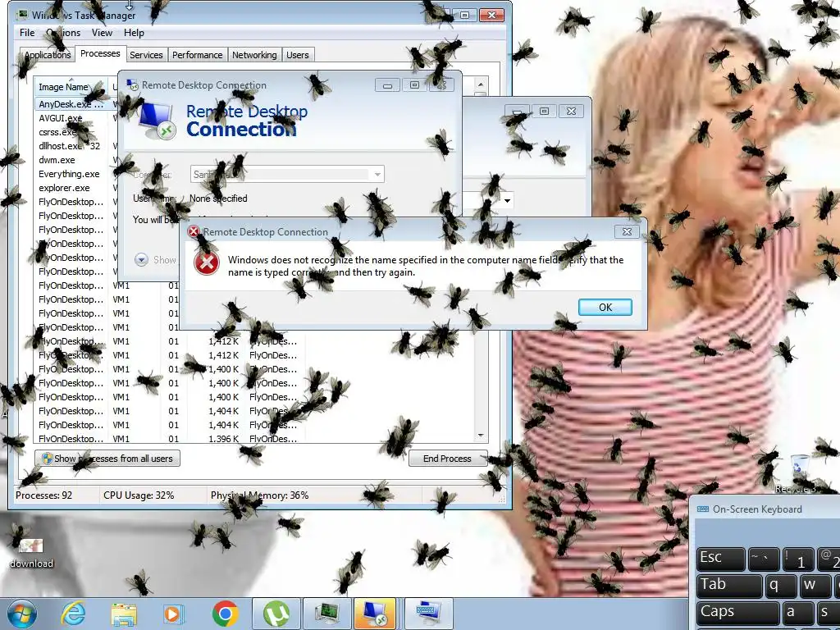
Task: Open the Computer name dropdown
Action: pyautogui.click(x=377, y=174)
